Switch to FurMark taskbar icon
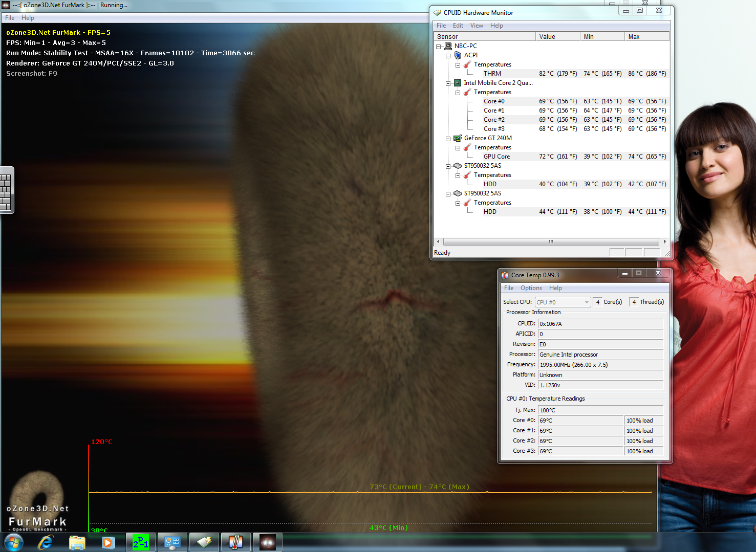 pos(267,542)
